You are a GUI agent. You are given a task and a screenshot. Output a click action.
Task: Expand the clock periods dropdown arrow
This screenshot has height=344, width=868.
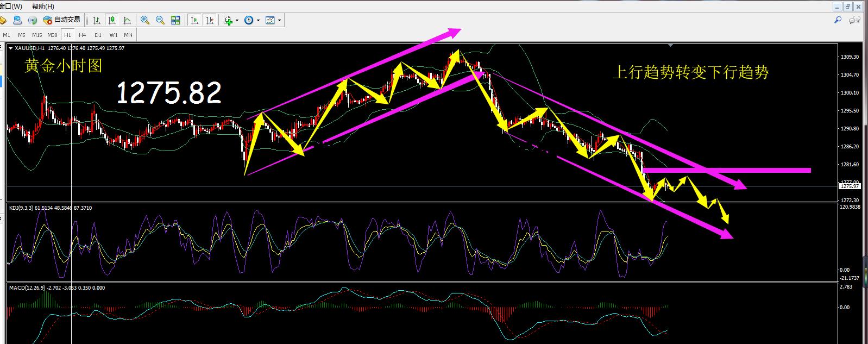click(258, 21)
